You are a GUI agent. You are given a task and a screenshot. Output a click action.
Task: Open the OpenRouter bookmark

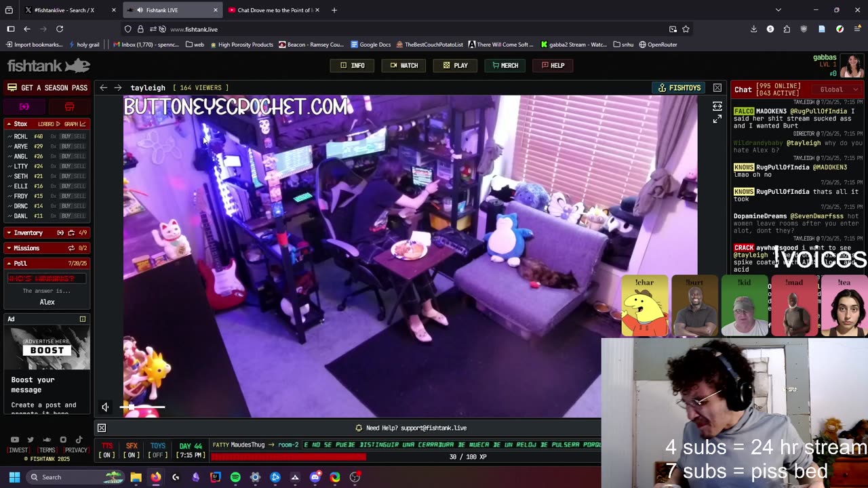point(657,45)
